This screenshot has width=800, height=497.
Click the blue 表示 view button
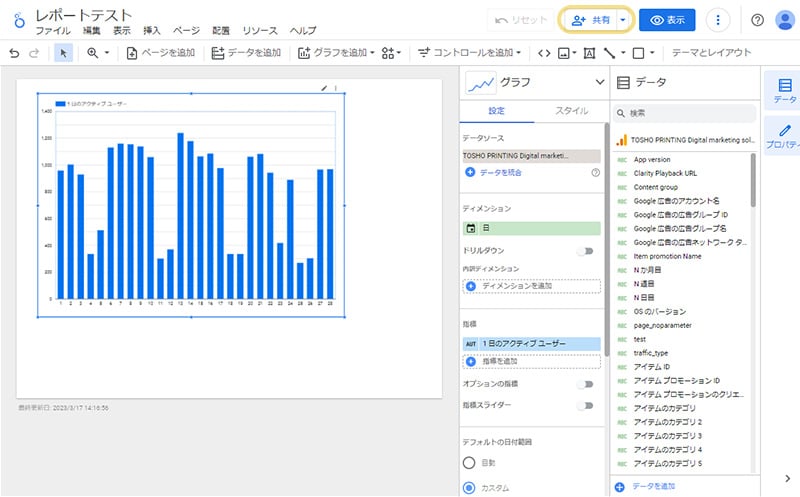coord(667,20)
